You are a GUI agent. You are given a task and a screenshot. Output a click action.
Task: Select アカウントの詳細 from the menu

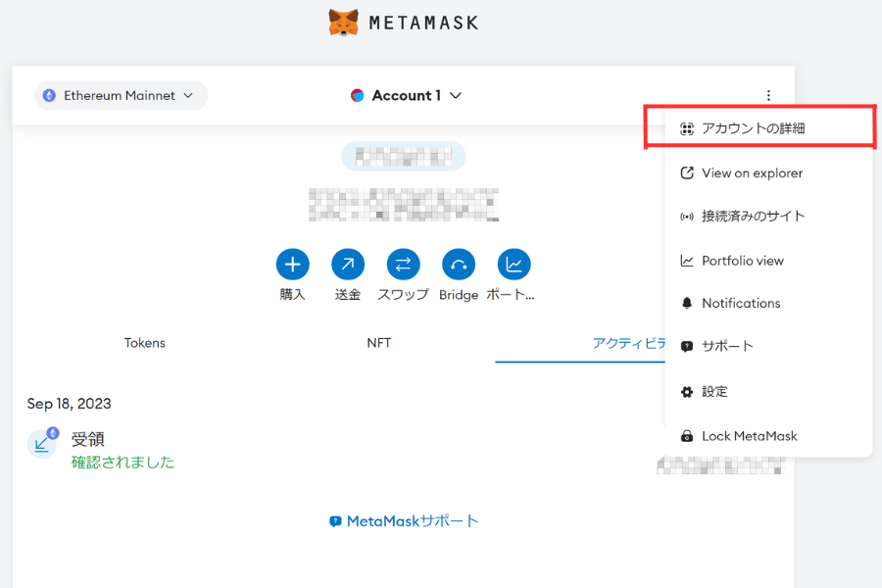[x=753, y=128]
